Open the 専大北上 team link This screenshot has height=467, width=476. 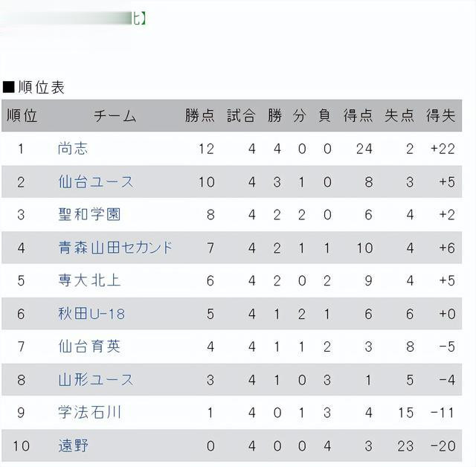click(89, 280)
